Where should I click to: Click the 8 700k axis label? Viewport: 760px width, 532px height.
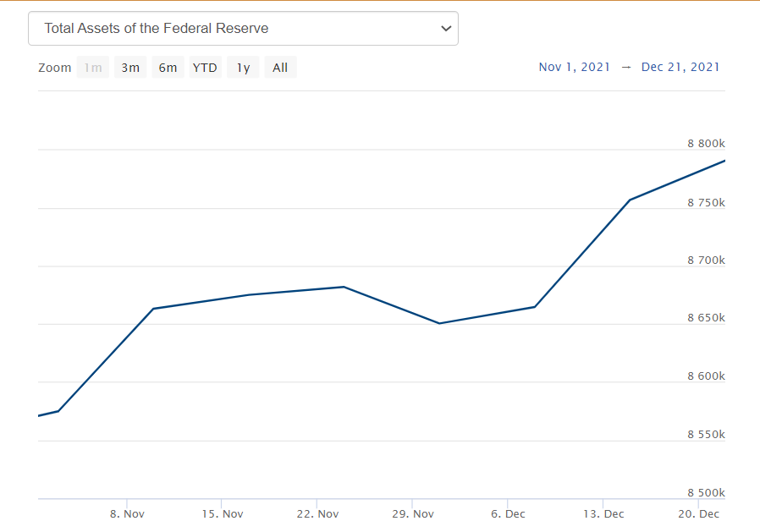[706, 261]
